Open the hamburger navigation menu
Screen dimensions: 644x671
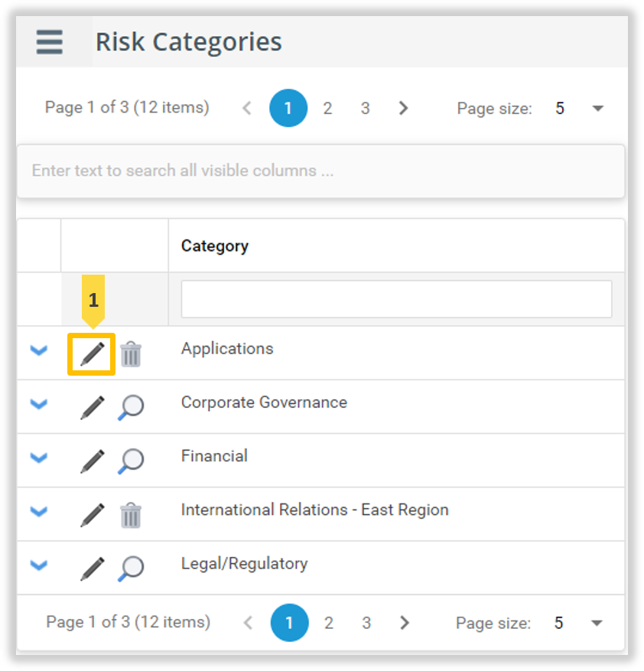tap(49, 42)
